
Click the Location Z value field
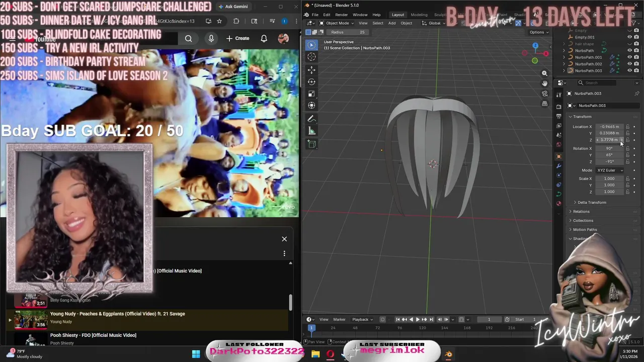(609, 140)
